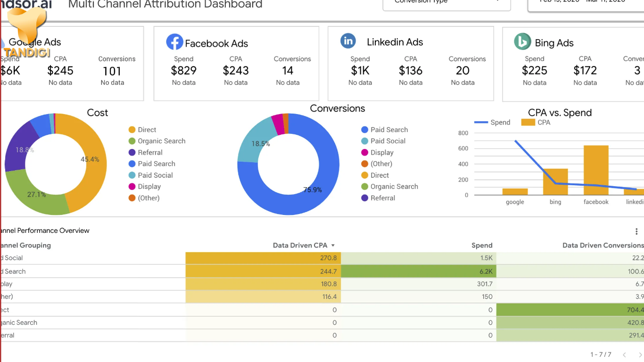
Task: Select Direct legend entry in Conversions chart
Action: click(375, 175)
